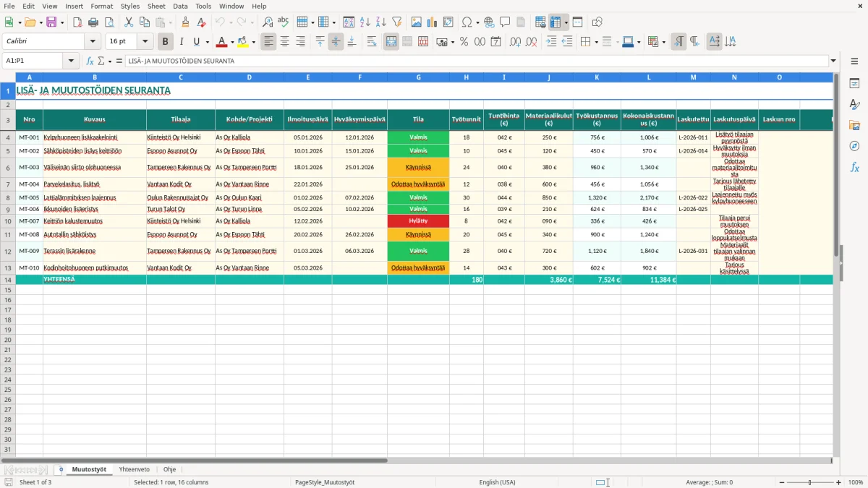Toggle Underline formatting
The height and width of the screenshot is (488, 868).
pyautogui.click(x=197, y=42)
